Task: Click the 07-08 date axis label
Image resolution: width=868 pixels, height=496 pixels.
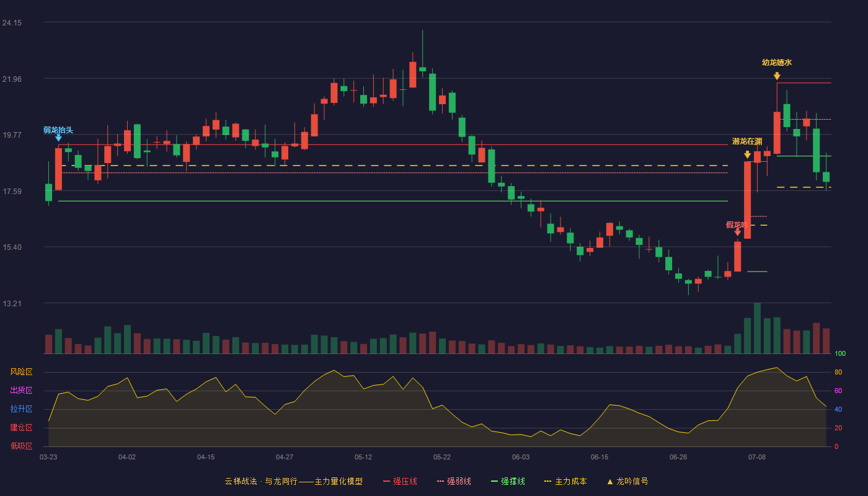Action: click(757, 457)
